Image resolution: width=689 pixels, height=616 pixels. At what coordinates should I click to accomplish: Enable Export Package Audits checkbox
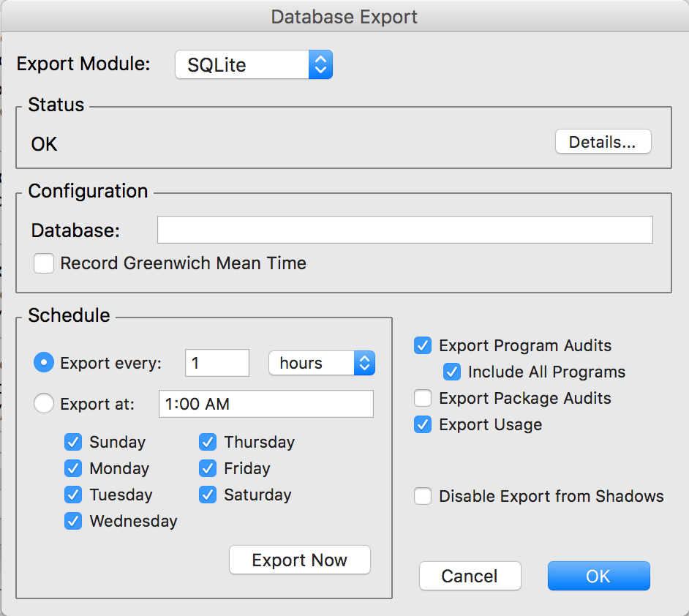tap(423, 398)
